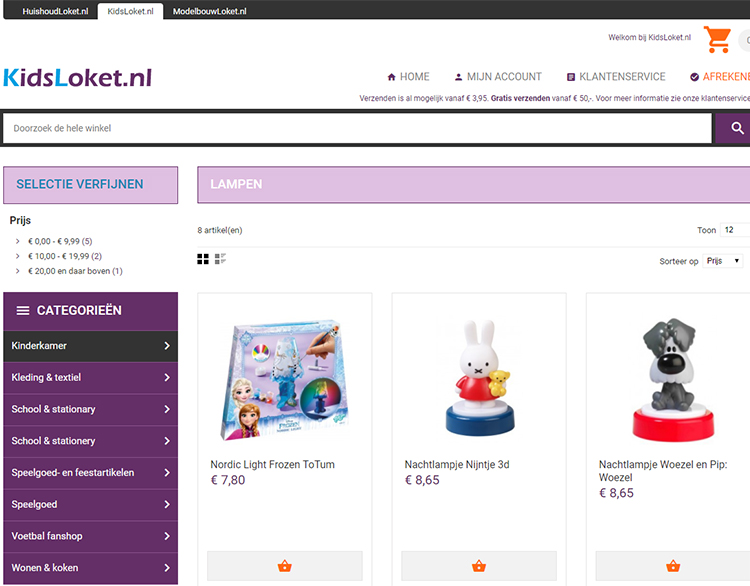
Task: Click the magnifier search button
Action: pyautogui.click(x=736, y=128)
